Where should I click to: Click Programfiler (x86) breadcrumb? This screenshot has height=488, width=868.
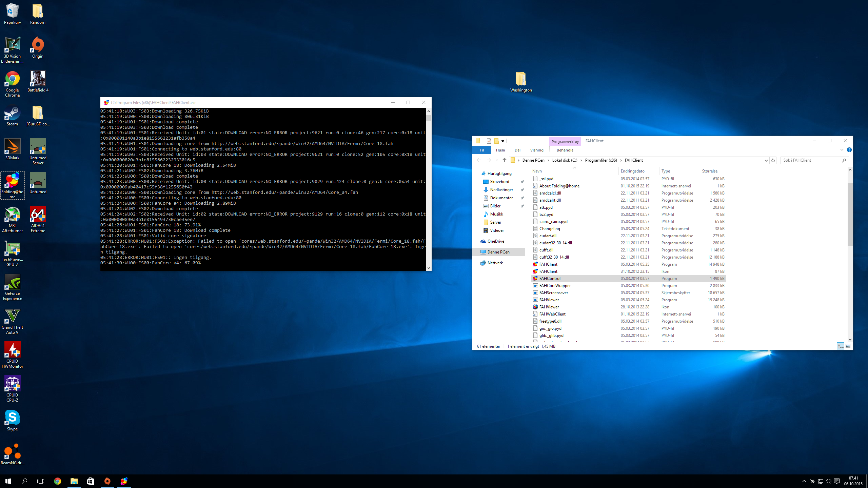tap(601, 160)
